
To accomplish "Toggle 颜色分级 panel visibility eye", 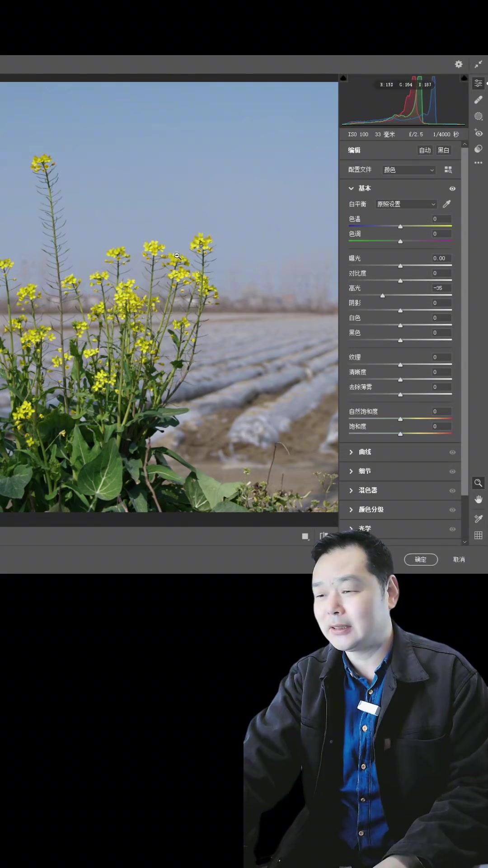I will [452, 510].
